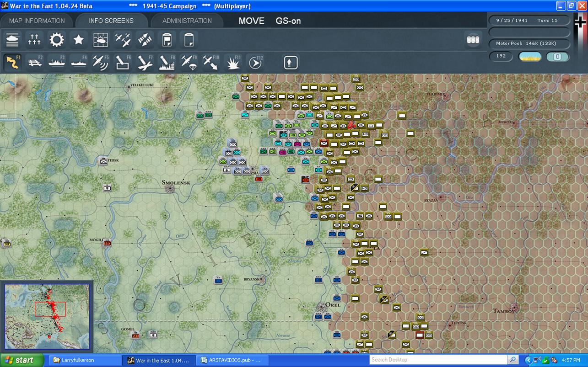Select the red Soviet air unit counter
The height and width of the screenshot is (367, 588).
(351, 124)
